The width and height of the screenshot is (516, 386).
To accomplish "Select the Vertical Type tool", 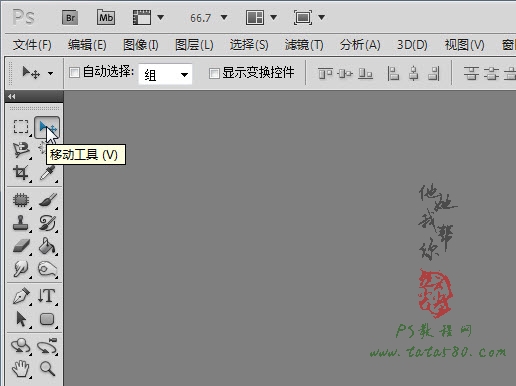I will pyautogui.click(x=47, y=296).
